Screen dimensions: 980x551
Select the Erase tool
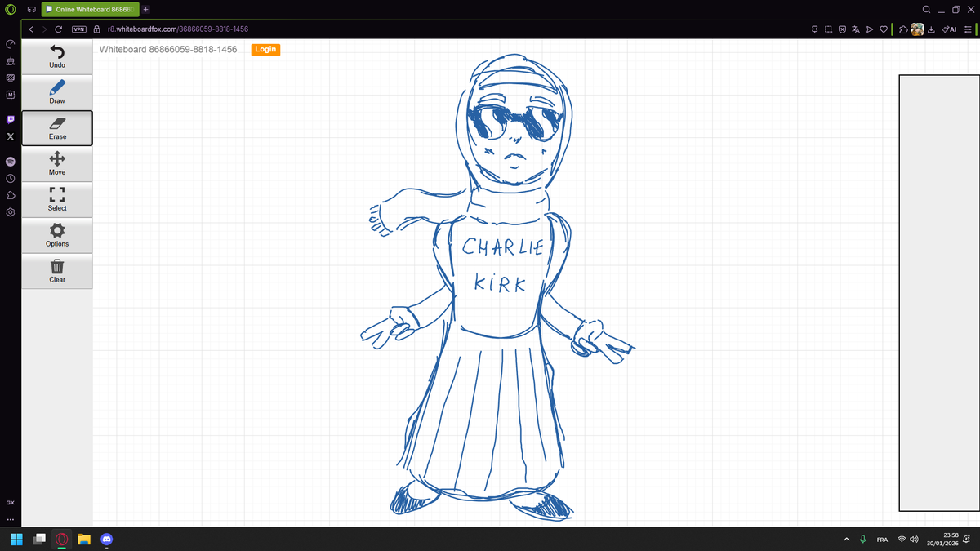[x=57, y=128]
